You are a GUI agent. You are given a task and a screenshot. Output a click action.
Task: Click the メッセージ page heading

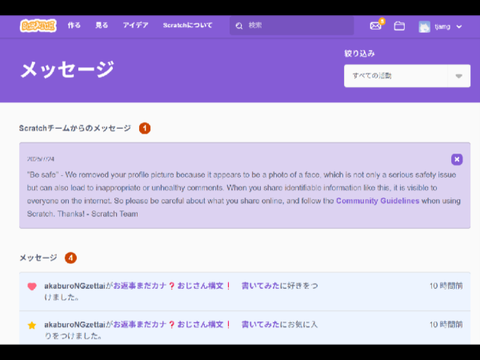tap(67, 70)
